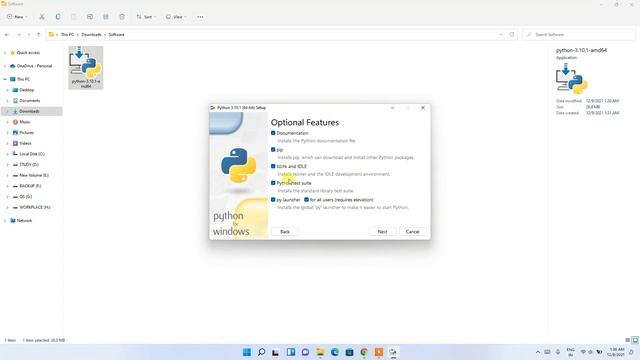Click the Copy icon in Explorer toolbar
The image size is (640, 360).
(x=58, y=17)
